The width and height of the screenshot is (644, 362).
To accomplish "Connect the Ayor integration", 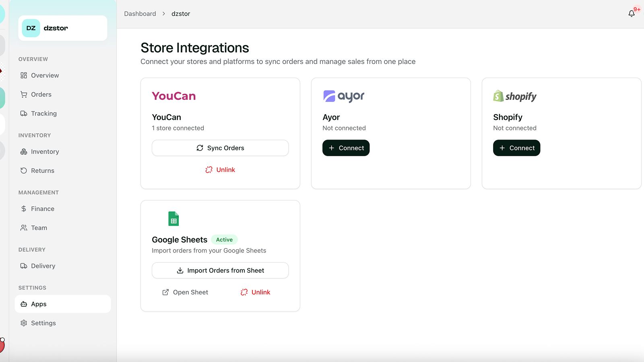I will tap(346, 148).
